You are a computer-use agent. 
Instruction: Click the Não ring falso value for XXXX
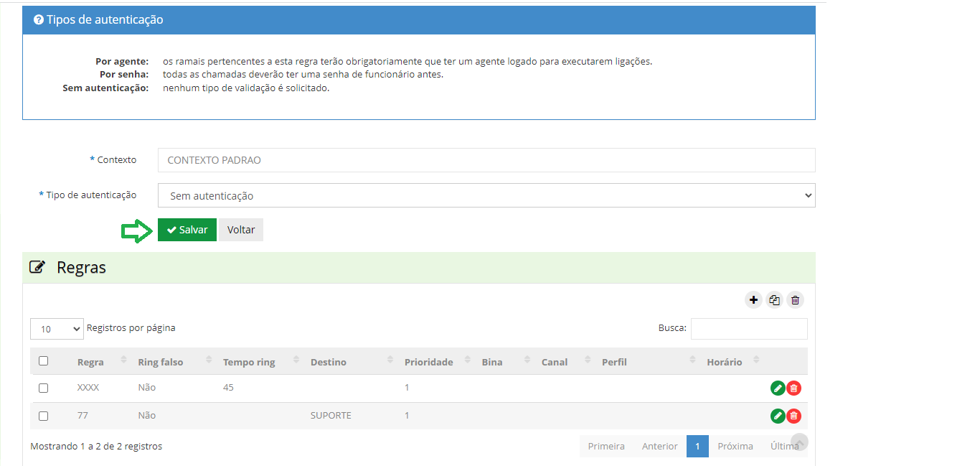point(147,388)
